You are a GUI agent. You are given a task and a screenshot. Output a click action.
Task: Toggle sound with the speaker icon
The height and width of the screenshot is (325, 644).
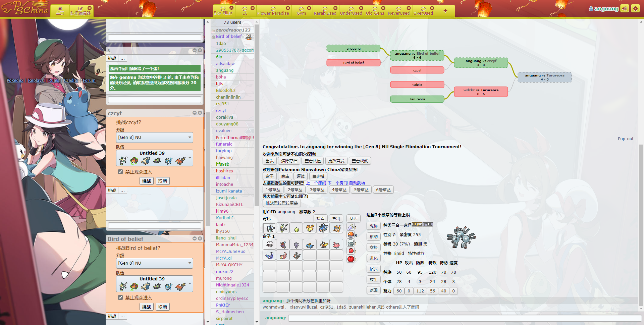625,8
